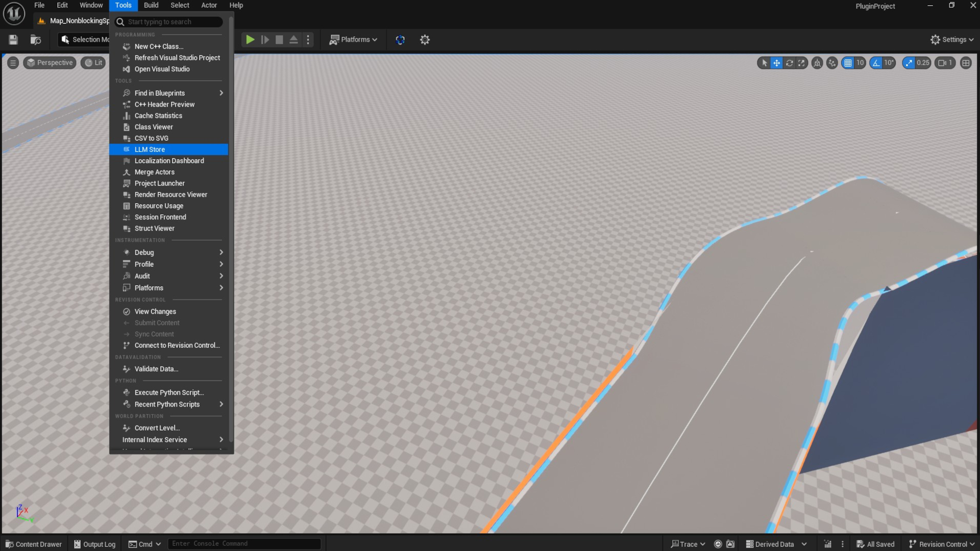980x551 pixels.
Task: Click the console command input field
Action: [244, 544]
